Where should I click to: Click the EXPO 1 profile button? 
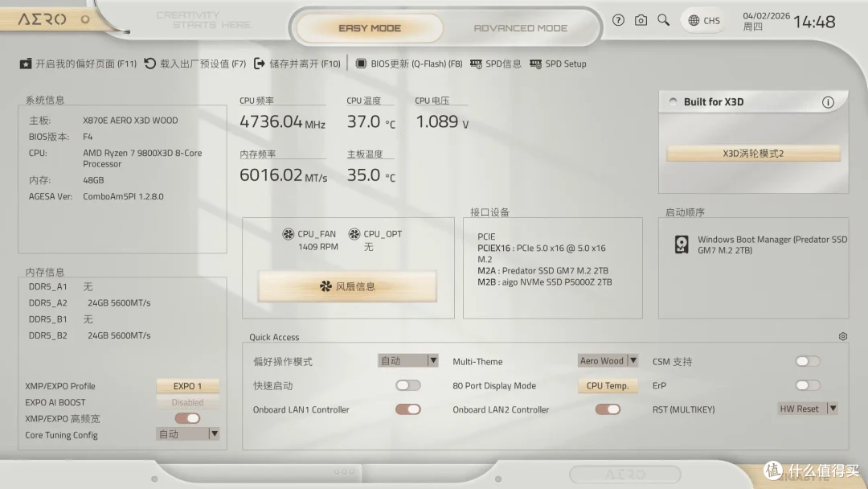[187, 386]
